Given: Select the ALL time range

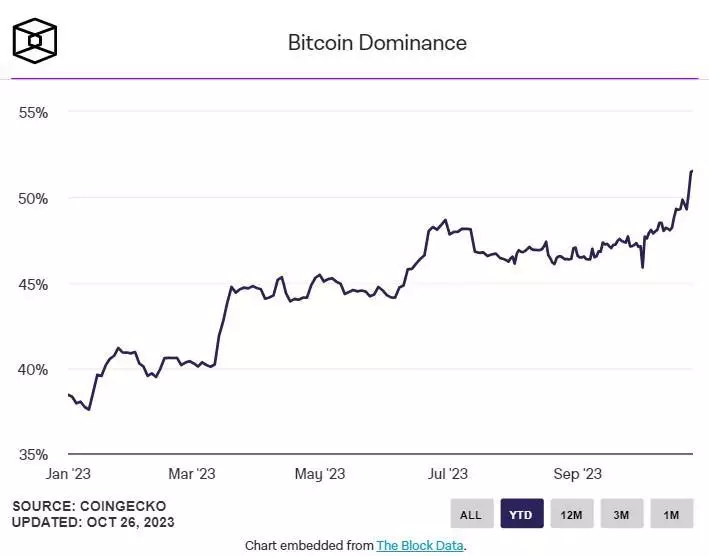Looking at the screenshot, I should pos(471,514).
